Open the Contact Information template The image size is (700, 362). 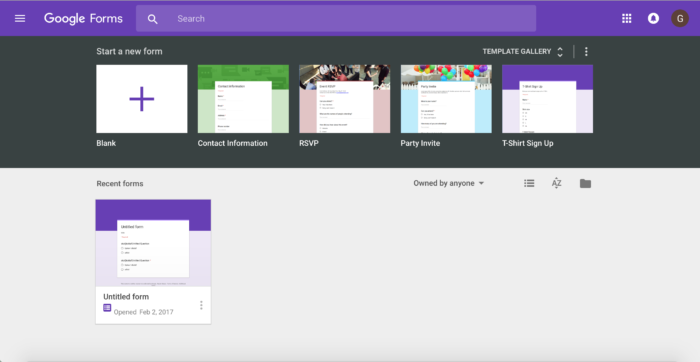pos(243,99)
